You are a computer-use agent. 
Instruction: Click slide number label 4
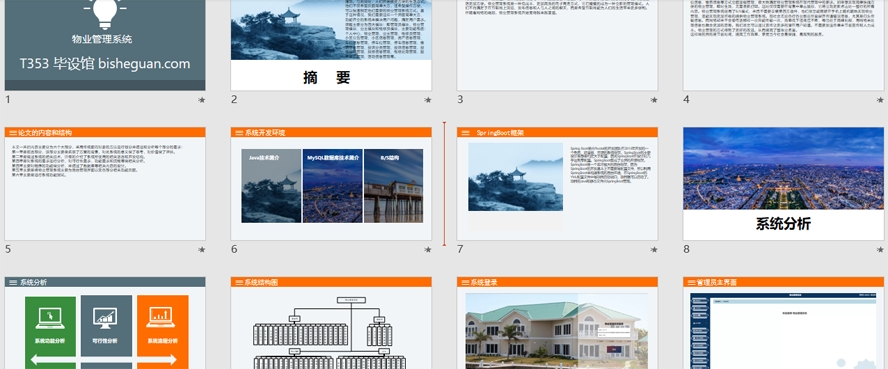pos(686,100)
